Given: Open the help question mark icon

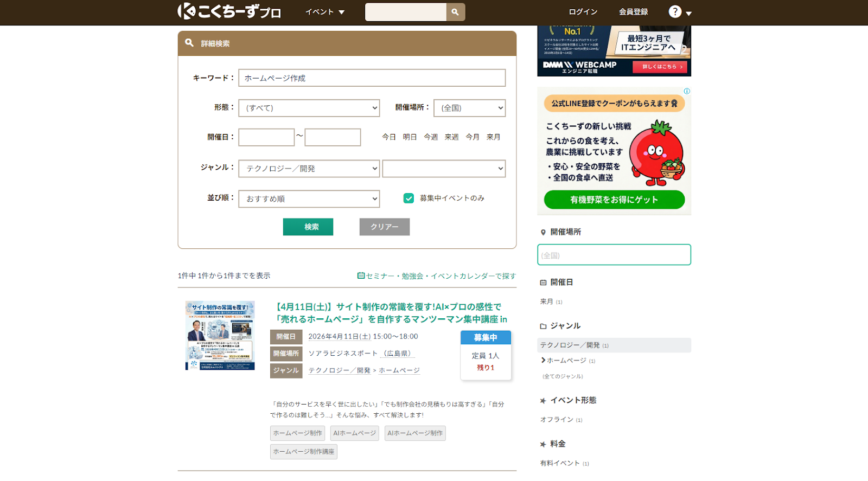Looking at the screenshot, I should [675, 11].
